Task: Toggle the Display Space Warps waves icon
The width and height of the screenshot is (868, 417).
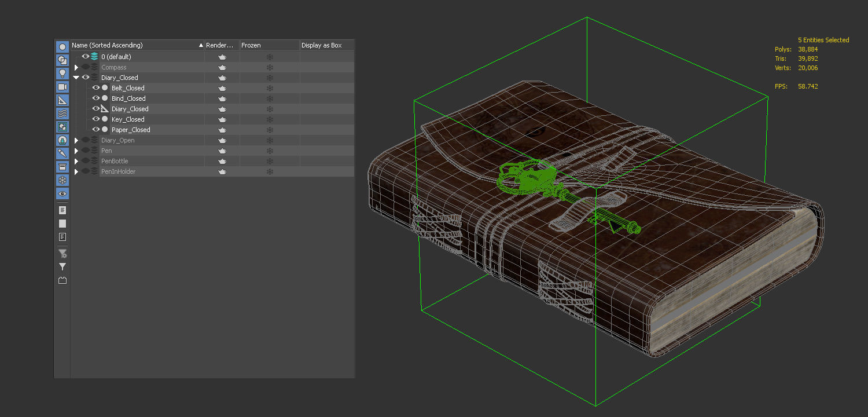Action: pyautogui.click(x=62, y=114)
